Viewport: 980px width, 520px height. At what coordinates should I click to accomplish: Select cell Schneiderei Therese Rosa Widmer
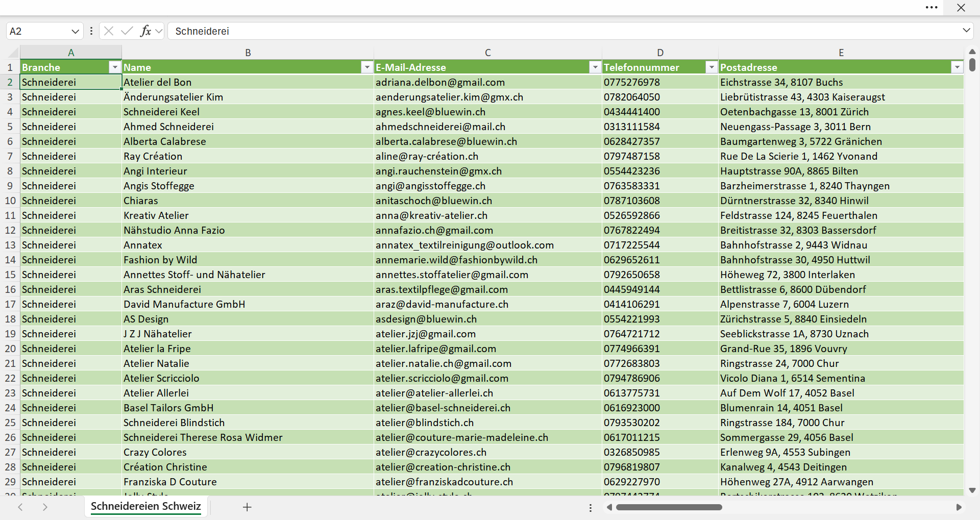pyautogui.click(x=248, y=437)
